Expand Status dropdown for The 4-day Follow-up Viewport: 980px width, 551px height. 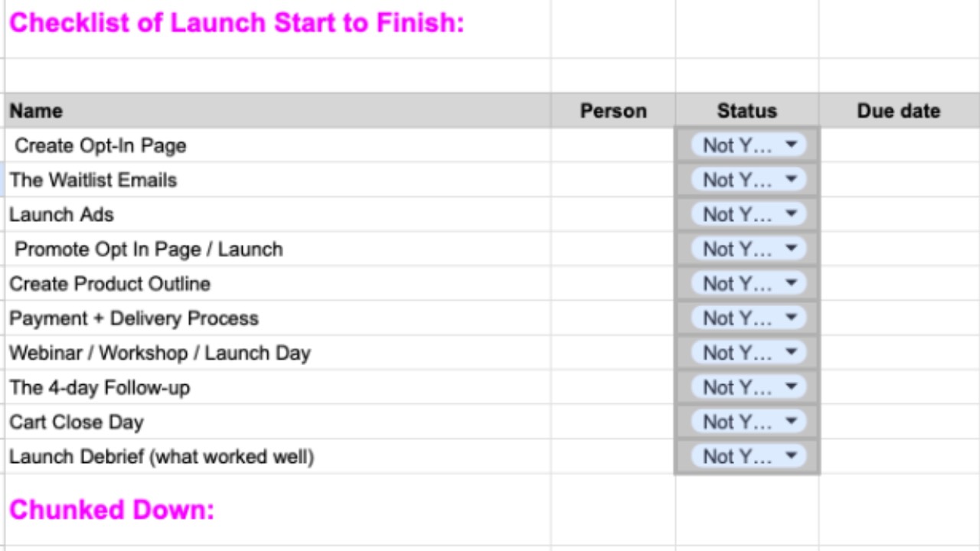[x=748, y=387]
